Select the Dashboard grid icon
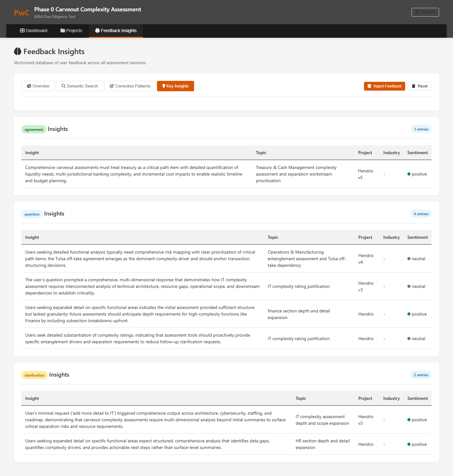 [x=22, y=31]
